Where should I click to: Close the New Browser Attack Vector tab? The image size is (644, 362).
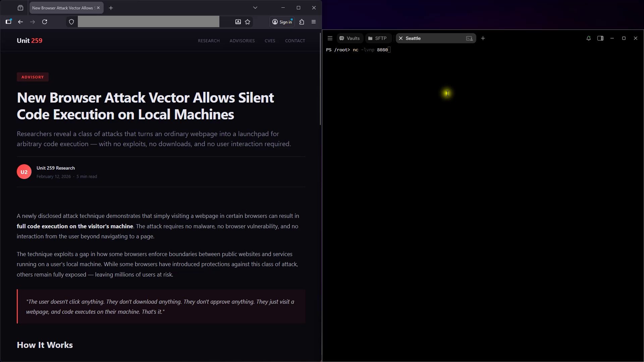[98, 8]
